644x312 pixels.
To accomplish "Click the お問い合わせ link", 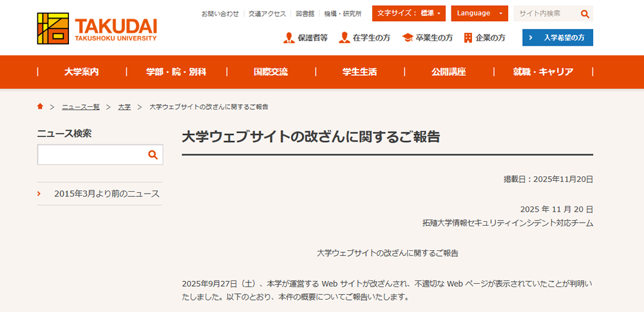I will 220,14.
